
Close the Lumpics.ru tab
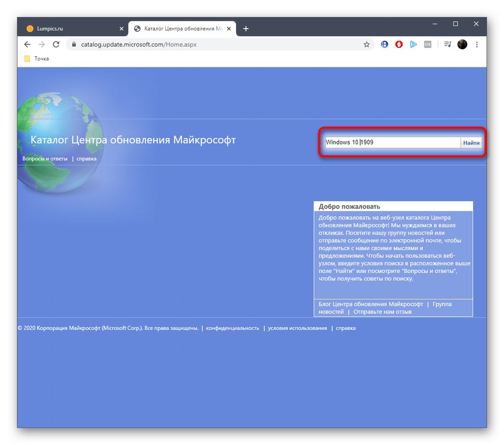[x=121, y=29]
